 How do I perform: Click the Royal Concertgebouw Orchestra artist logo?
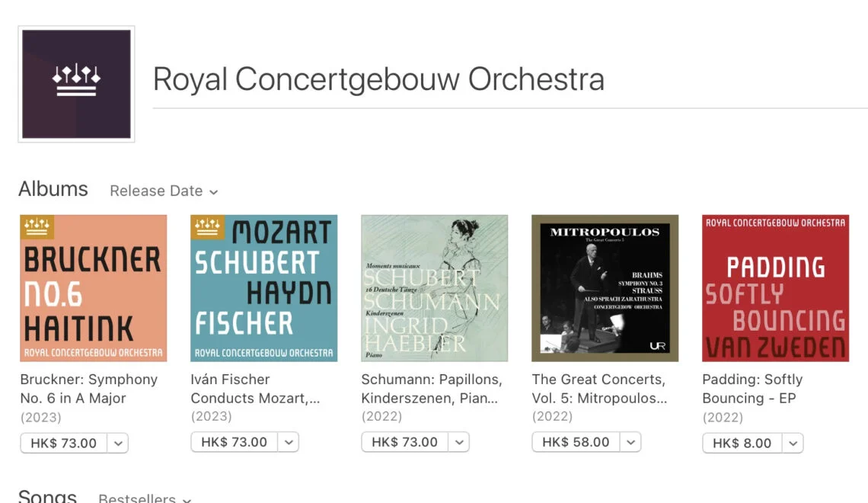pyautogui.click(x=76, y=84)
